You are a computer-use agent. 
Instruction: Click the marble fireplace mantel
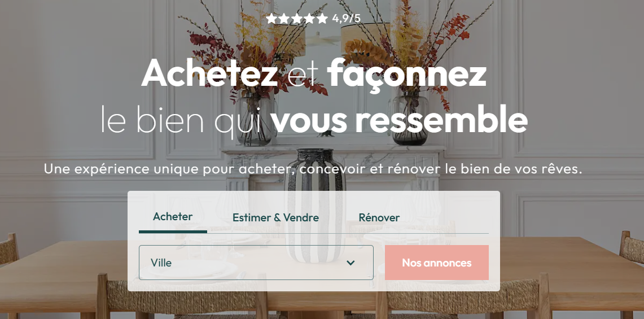333,150
